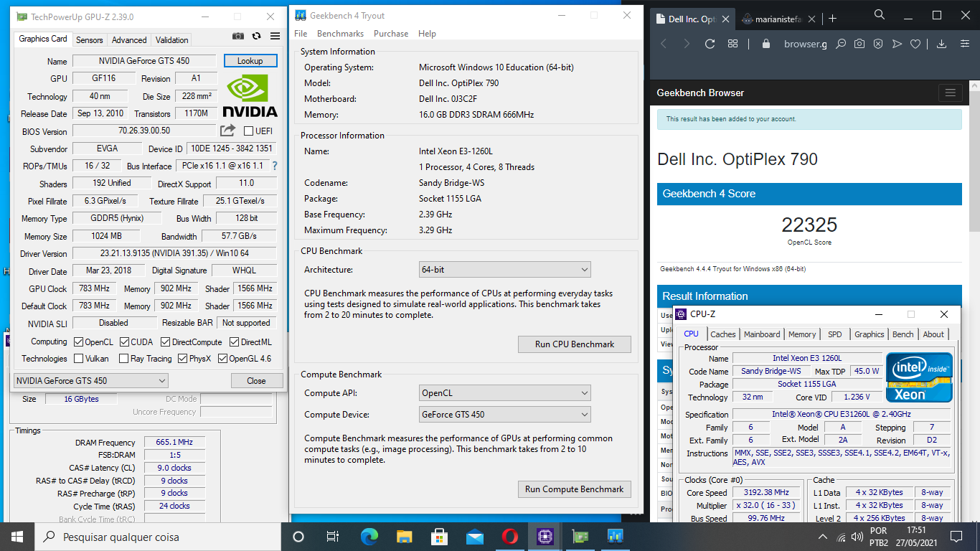The image size is (980, 551).
Task: Click CPU-Z icon in taskbar
Action: tap(545, 537)
